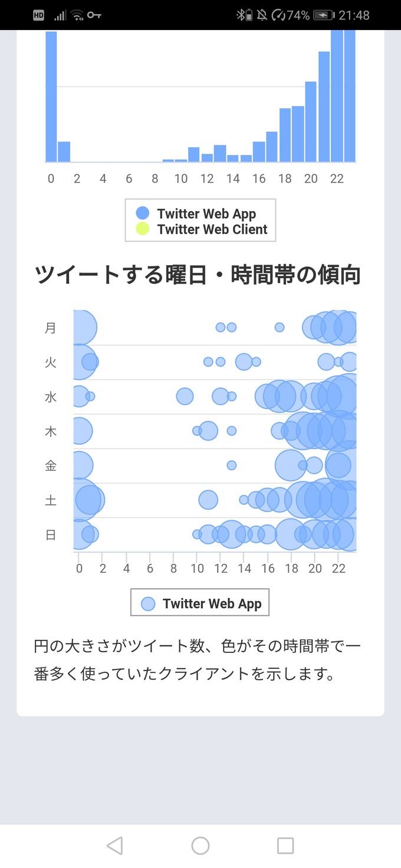Screen dimensions: 401x868
Task: Tap the Wi-Fi icon in status bar
Action: [x=77, y=15]
